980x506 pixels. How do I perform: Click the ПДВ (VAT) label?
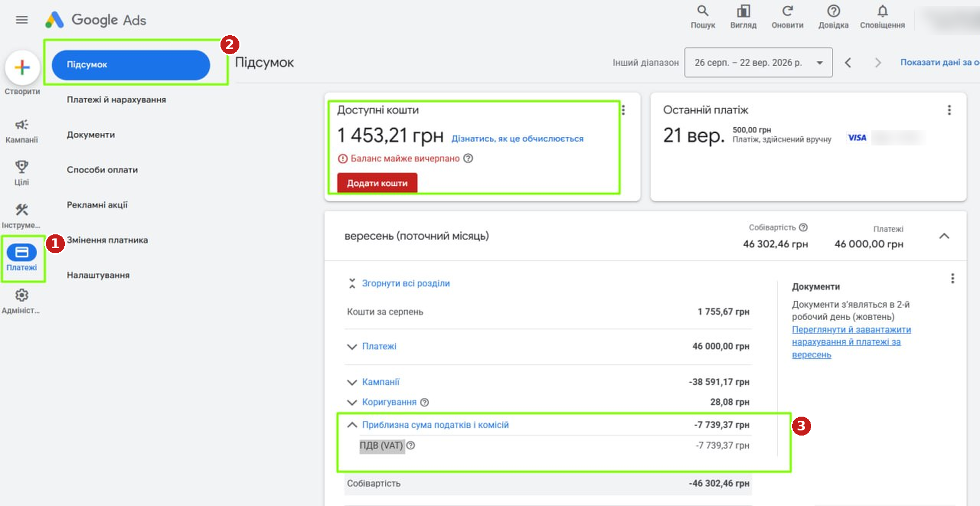381,445
